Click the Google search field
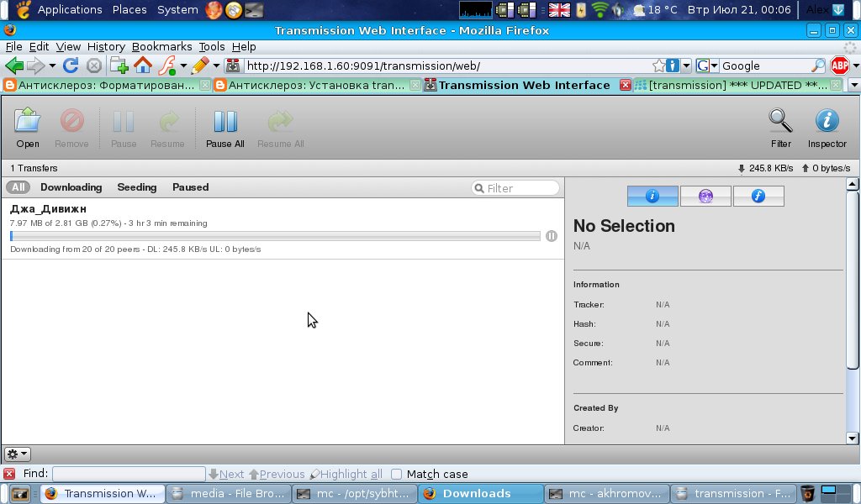 tap(765, 66)
